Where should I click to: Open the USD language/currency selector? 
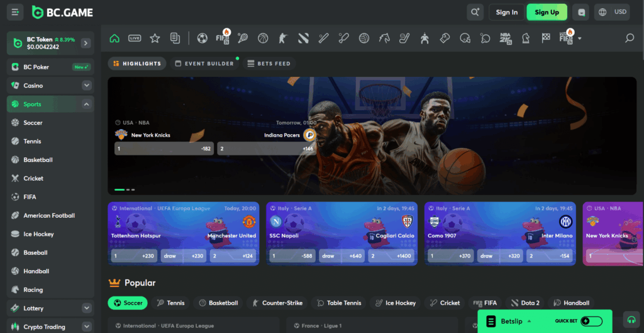click(x=612, y=13)
